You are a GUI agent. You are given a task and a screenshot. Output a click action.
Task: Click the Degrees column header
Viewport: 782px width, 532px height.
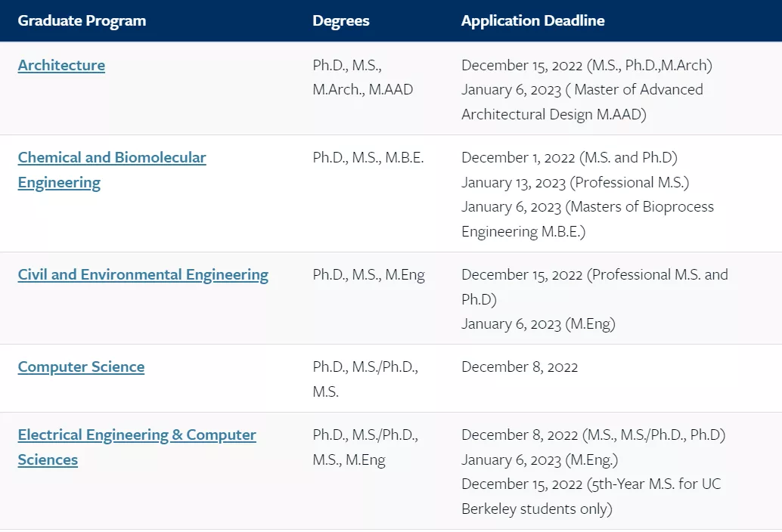click(341, 20)
